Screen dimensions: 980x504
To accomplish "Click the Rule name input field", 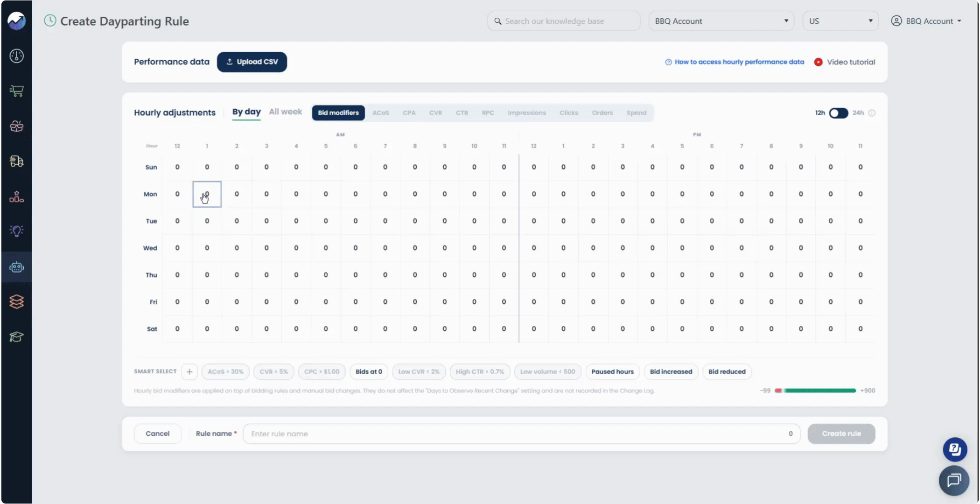I will click(522, 434).
